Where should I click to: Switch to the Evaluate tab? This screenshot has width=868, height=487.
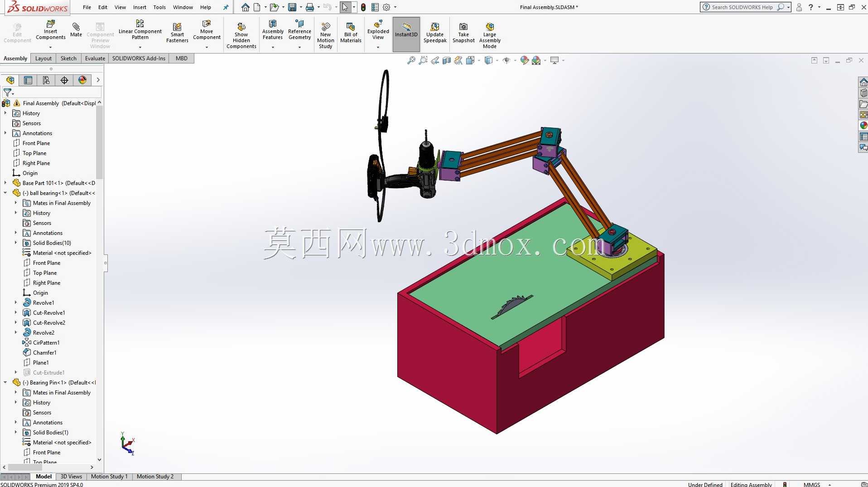[95, 58]
